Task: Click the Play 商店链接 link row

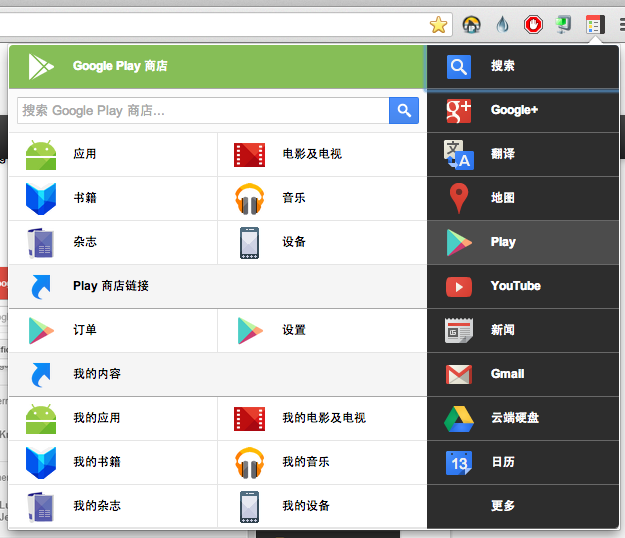Action: click(x=110, y=286)
